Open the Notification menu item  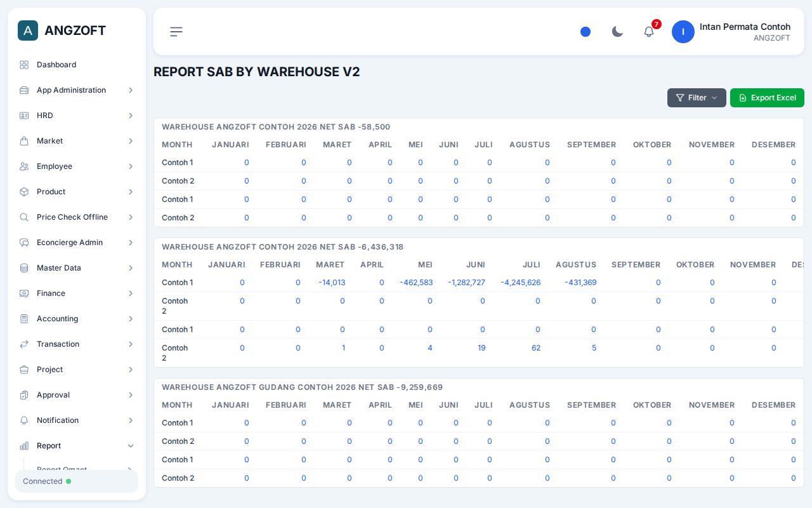click(77, 420)
